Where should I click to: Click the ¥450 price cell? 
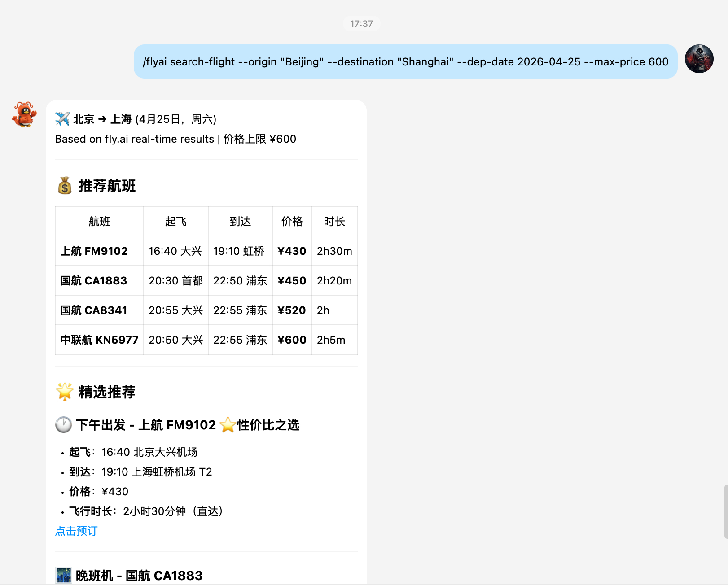click(292, 280)
